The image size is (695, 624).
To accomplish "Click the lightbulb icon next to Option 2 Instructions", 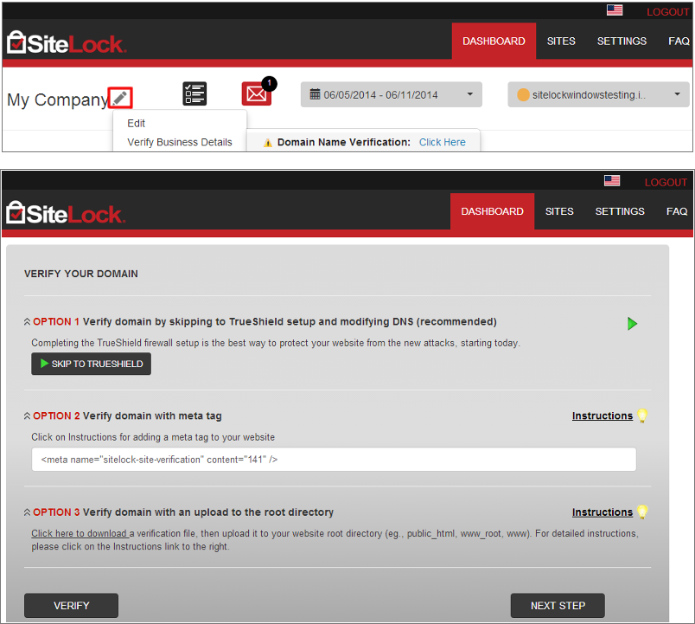I will (642, 415).
